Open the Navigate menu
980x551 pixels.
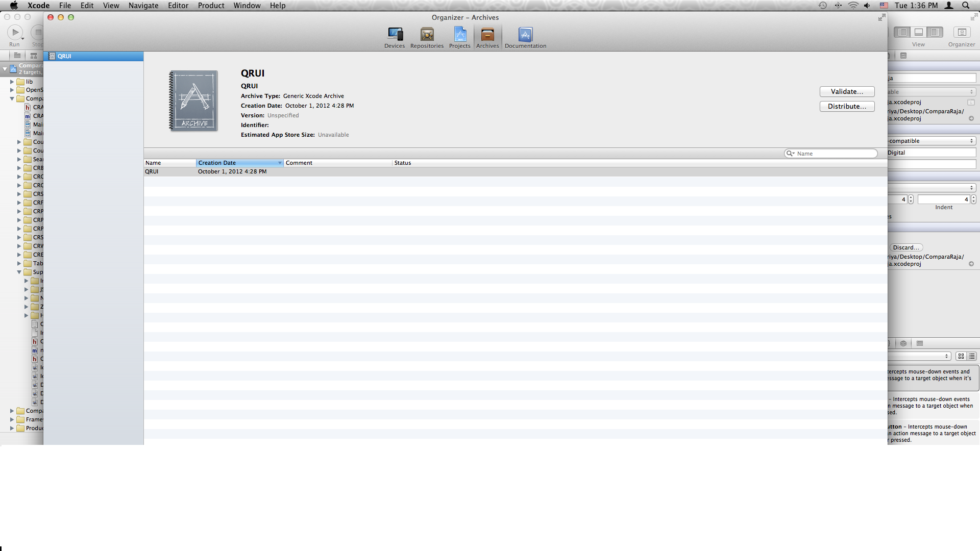tap(143, 6)
